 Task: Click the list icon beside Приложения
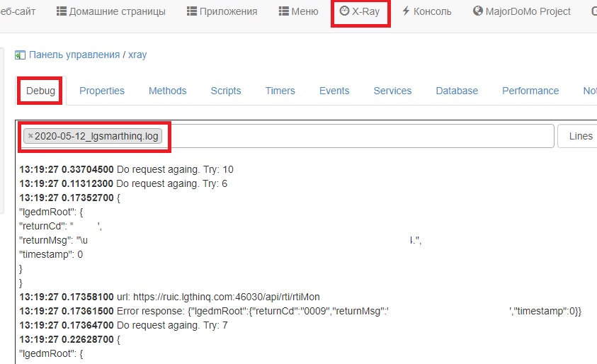click(x=191, y=11)
